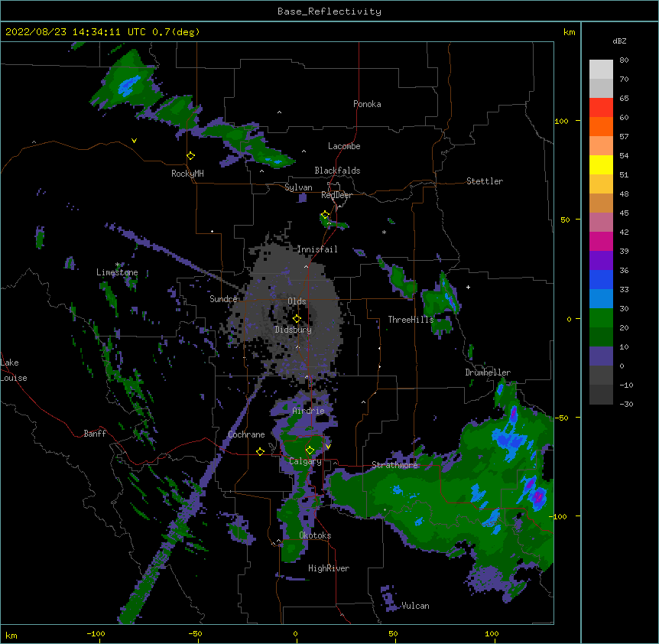Select the HighRiver label
Image resolution: width=659 pixels, height=644 pixels.
tap(329, 568)
